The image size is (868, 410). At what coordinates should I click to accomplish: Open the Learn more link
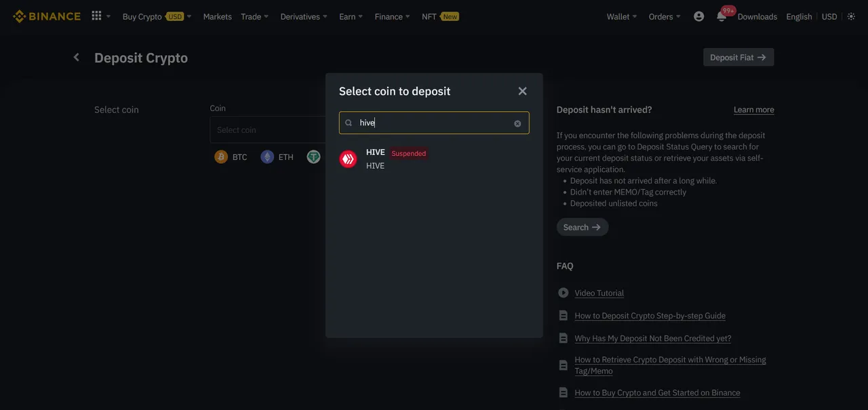pos(753,110)
